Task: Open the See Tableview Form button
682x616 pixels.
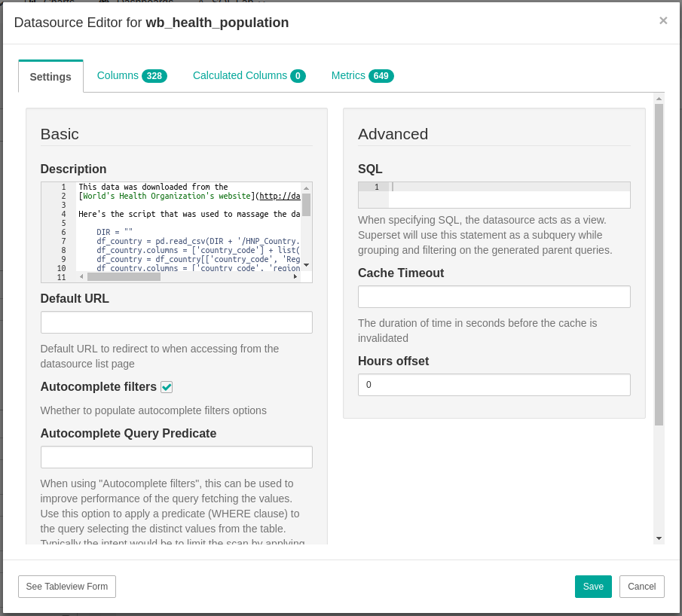Action: 67,587
